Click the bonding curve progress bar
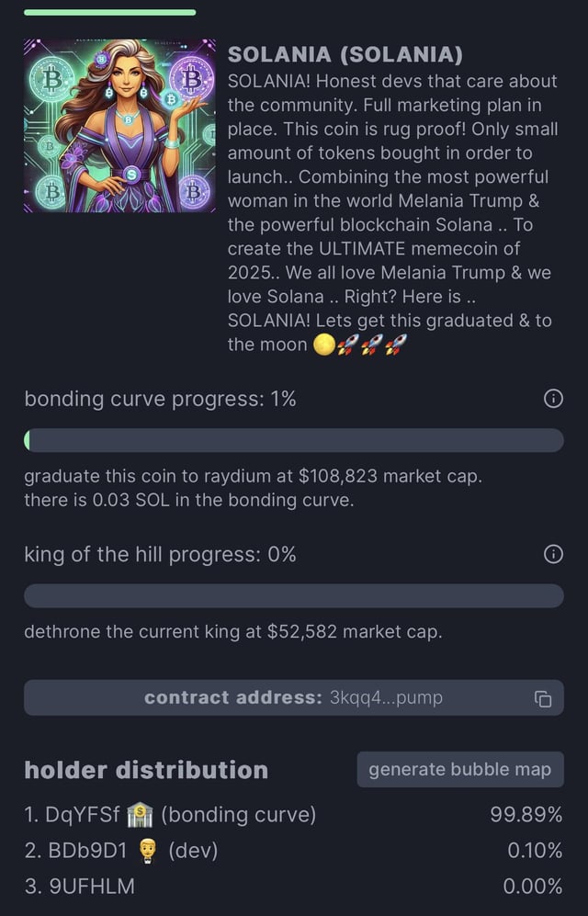This screenshot has height=916, width=588. 294,440
